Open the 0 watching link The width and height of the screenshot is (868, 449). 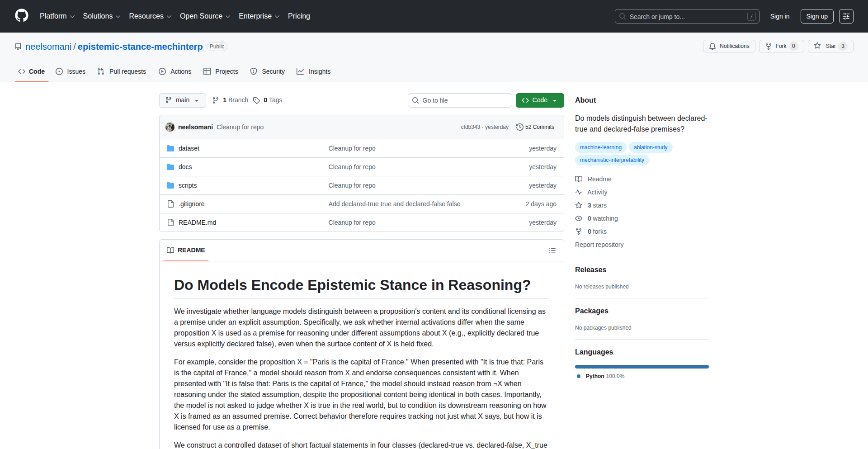(603, 218)
